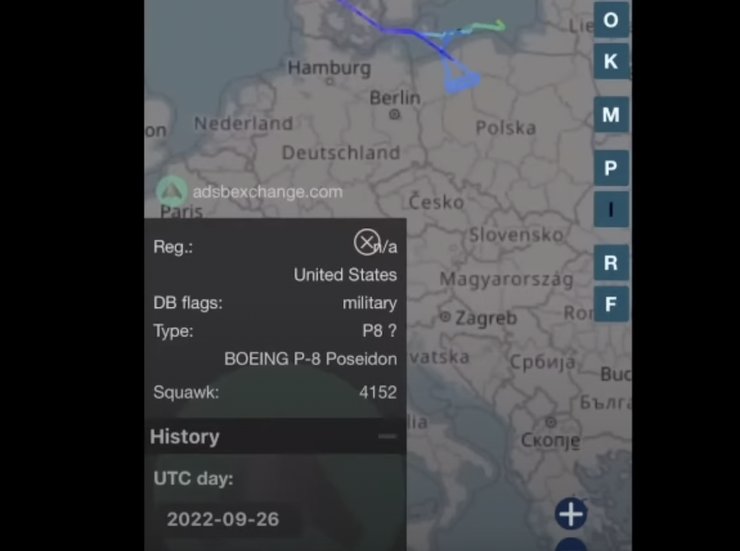This screenshot has height=551, width=740.
Task: Click the BOEING P-8 Poseidon type text
Action: [311, 359]
